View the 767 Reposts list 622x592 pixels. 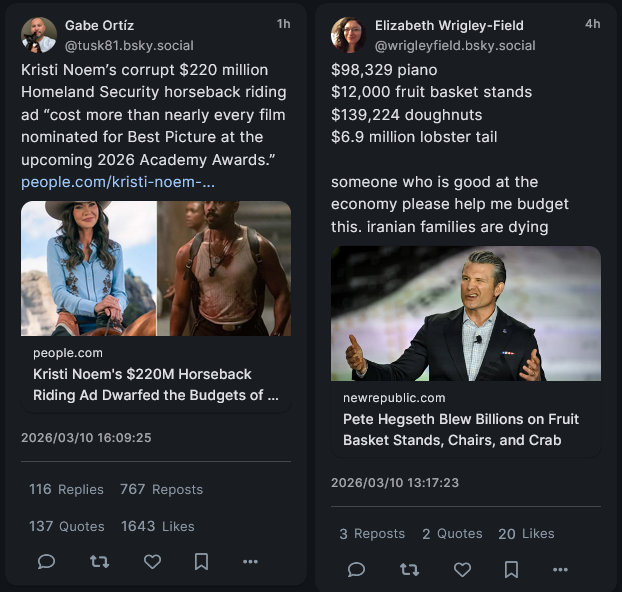pyautogui.click(x=161, y=489)
